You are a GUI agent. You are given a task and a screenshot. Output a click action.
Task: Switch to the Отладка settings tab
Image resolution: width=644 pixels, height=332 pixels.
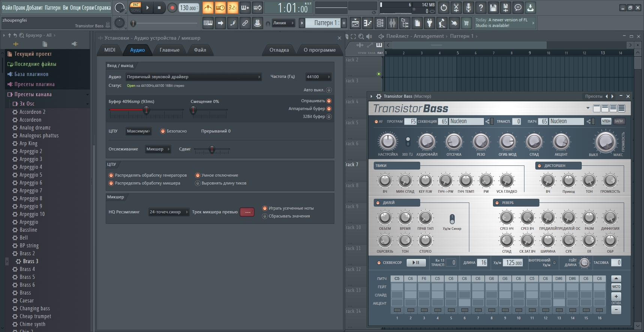[x=279, y=50]
